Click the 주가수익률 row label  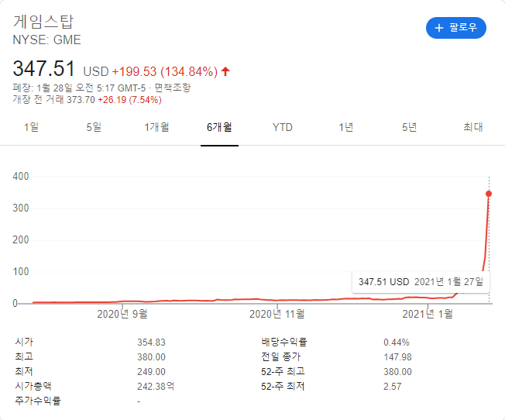38,401
